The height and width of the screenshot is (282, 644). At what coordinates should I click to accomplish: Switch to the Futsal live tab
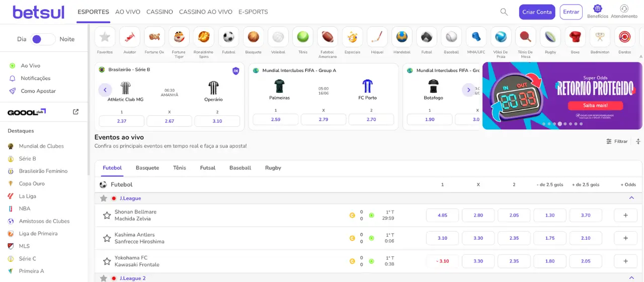coord(208,168)
